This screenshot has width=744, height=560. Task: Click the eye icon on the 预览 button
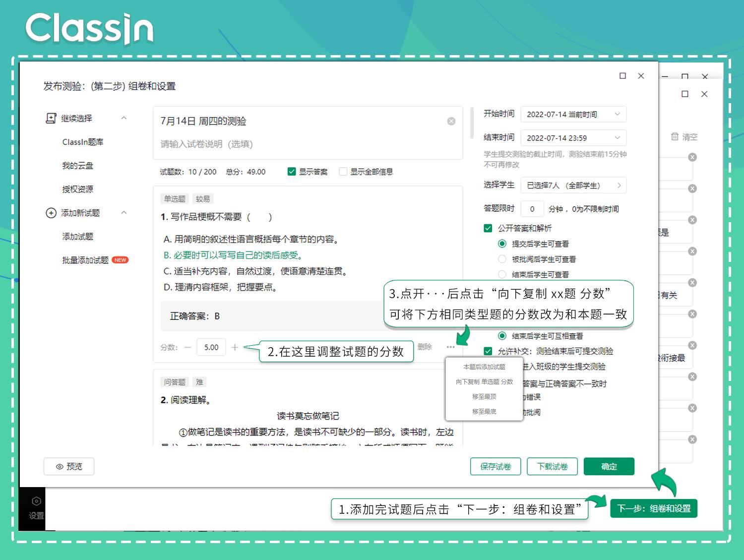point(60,467)
